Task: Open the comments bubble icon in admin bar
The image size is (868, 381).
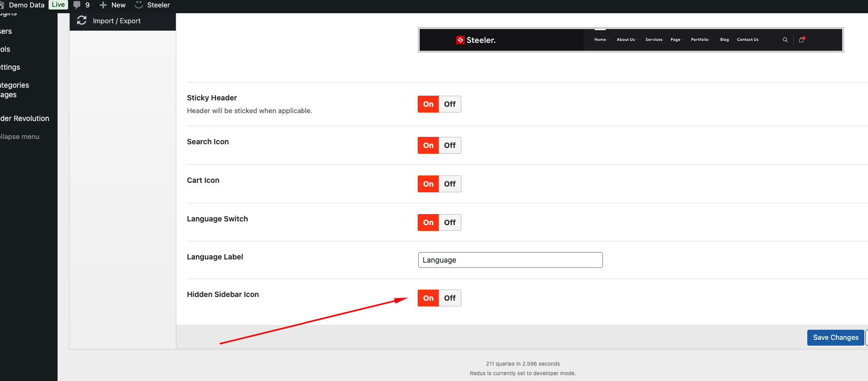Action: coord(77,5)
